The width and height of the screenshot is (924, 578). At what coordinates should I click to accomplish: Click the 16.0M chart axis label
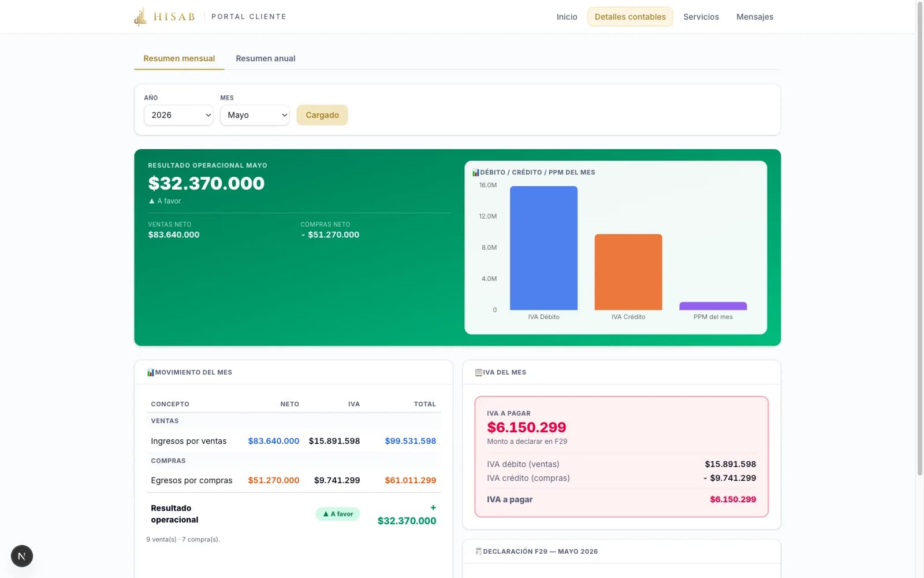tap(488, 185)
